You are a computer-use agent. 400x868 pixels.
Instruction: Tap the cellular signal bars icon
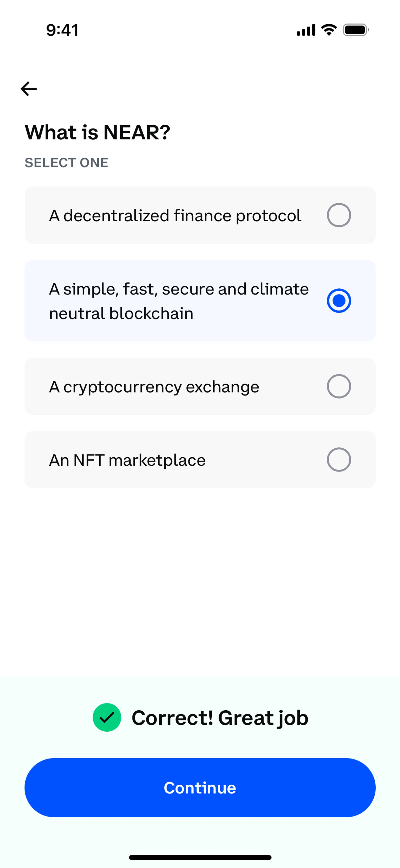click(306, 30)
